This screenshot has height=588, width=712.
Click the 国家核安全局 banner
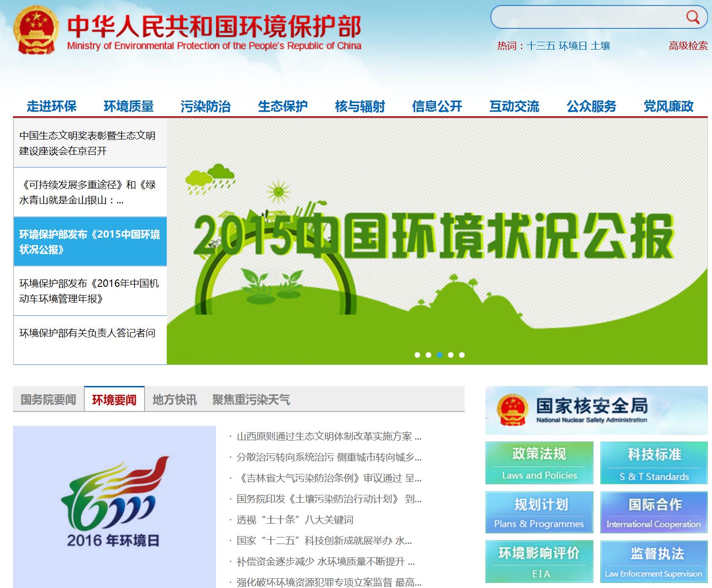coord(596,410)
